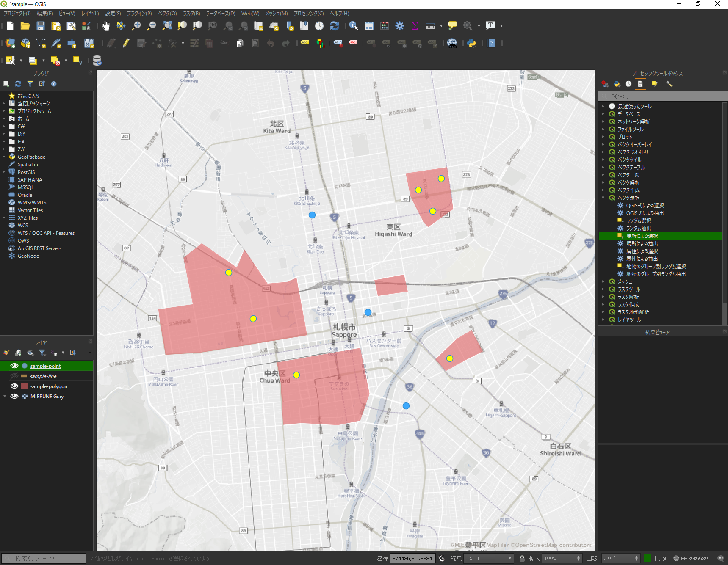Expand the ベクタ解析 toolbox group
Screen dimensions: 728x565
pyautogui.click(x=603, y=182)
